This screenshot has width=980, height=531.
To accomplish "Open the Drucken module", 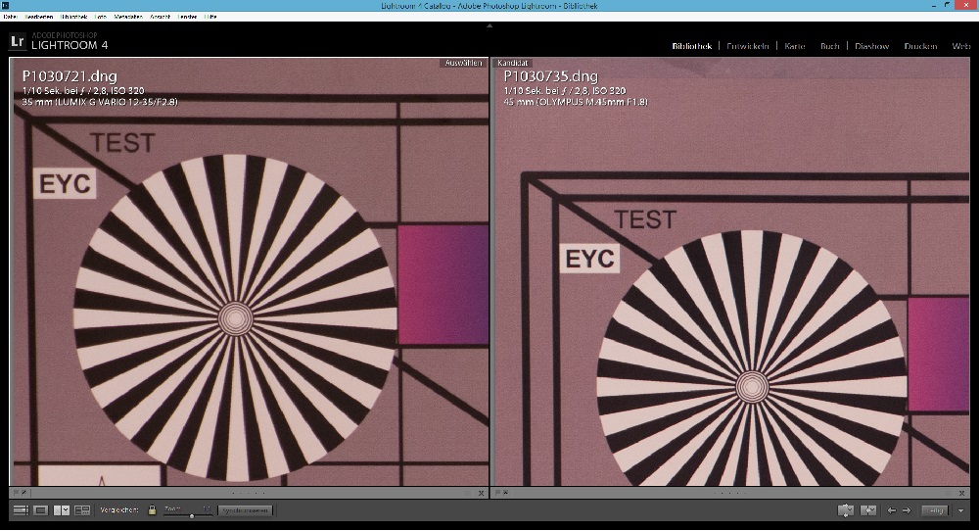I will click(920, 46).
